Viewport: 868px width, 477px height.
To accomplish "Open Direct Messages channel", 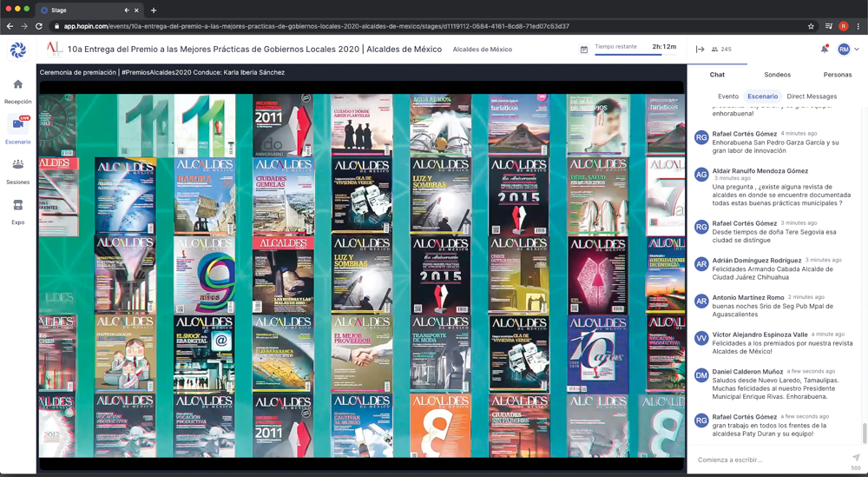I will pos(812,96).
